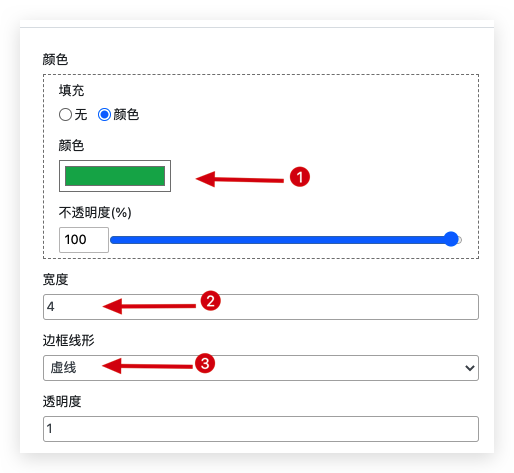Click the red numbered marker 2
Image resolution: width=514 pixels, height=473 pixels.
(x=210, y=301)
